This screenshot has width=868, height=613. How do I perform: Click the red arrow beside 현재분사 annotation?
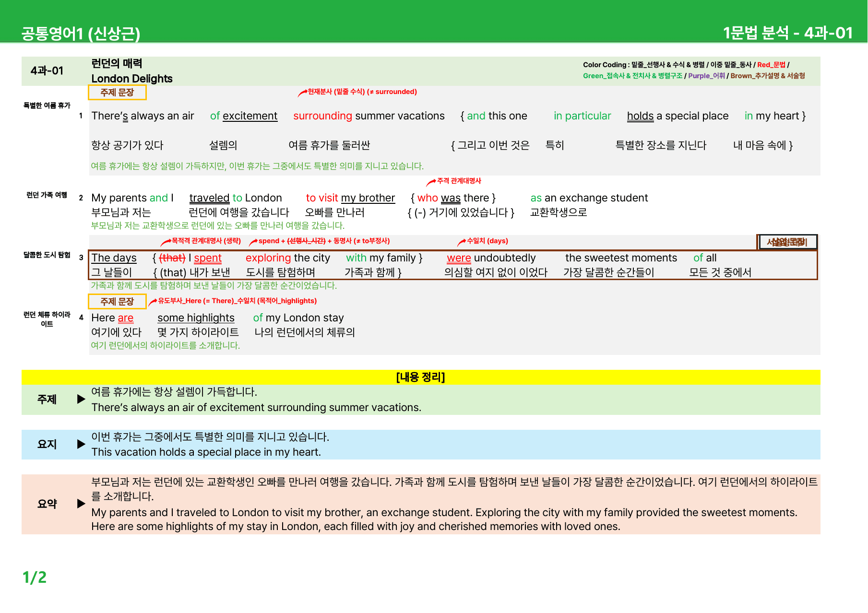click(x=302, y=93)
